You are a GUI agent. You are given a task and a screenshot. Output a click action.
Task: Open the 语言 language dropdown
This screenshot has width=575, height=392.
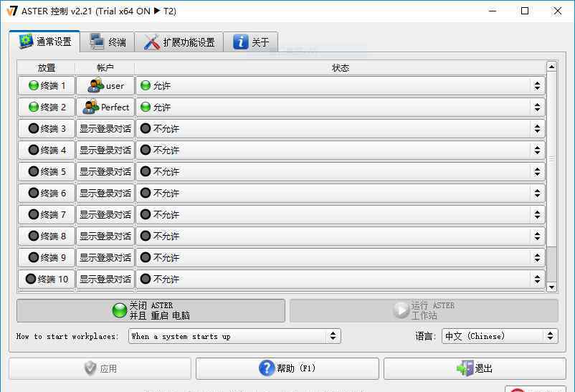pyautogui.click(x=500, y=336)
